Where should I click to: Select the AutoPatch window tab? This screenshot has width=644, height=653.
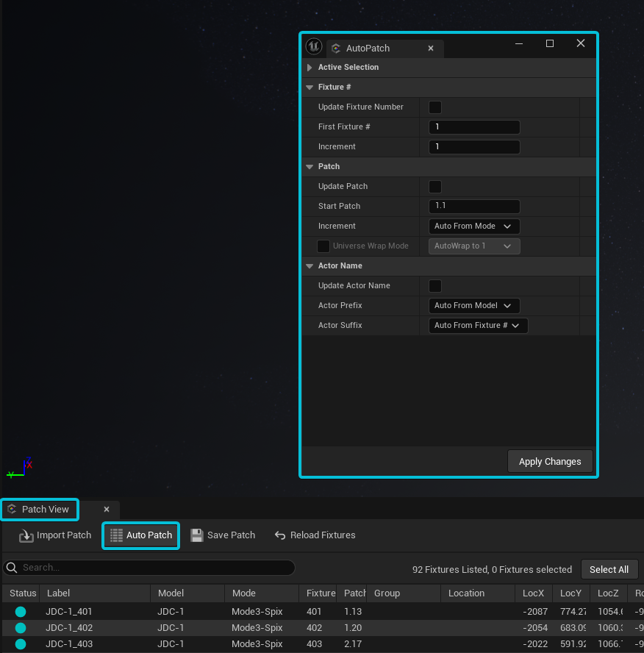pyautogui.click(x=368, y=49)
